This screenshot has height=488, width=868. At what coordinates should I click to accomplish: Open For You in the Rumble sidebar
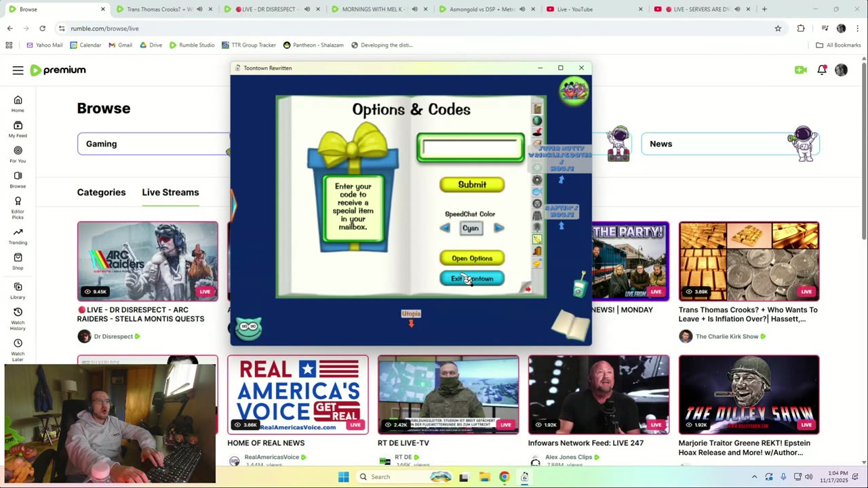tap(18, 155)
